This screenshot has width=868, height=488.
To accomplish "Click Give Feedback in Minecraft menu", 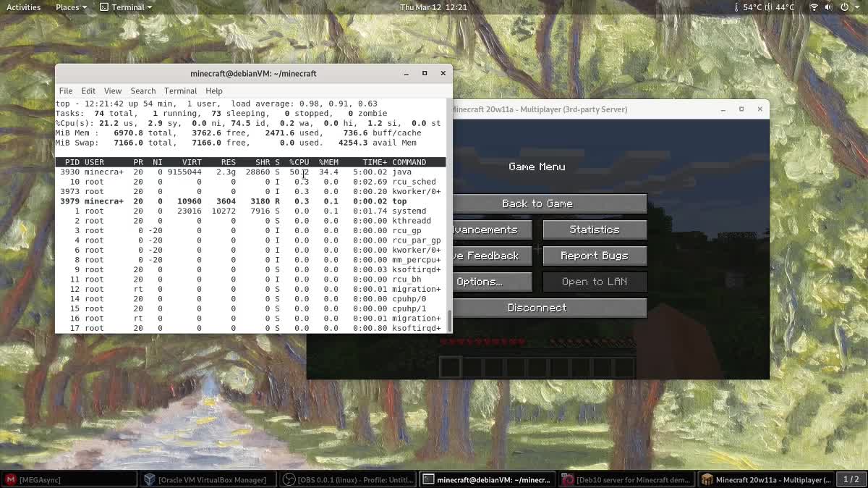I will 493,256.
